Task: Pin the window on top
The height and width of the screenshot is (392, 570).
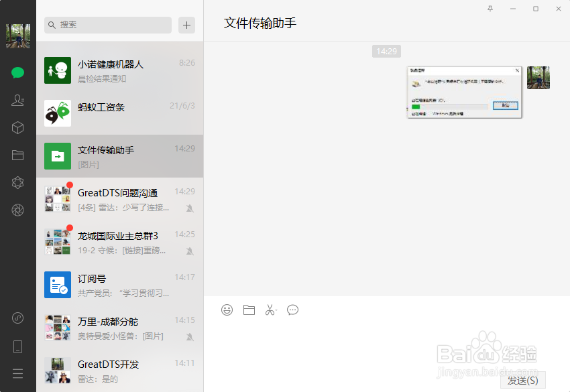Action: 490,9
